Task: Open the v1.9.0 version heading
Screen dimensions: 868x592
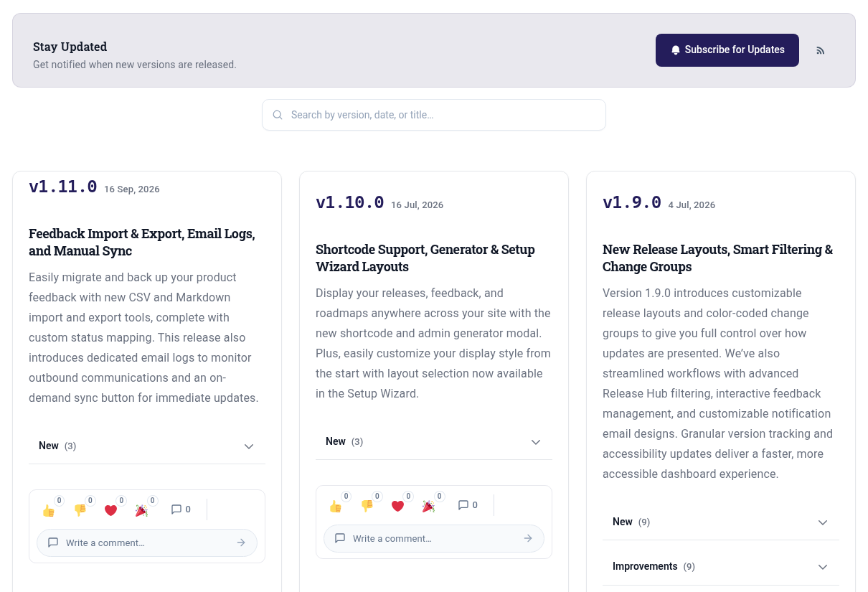Action: pos(632,203)
